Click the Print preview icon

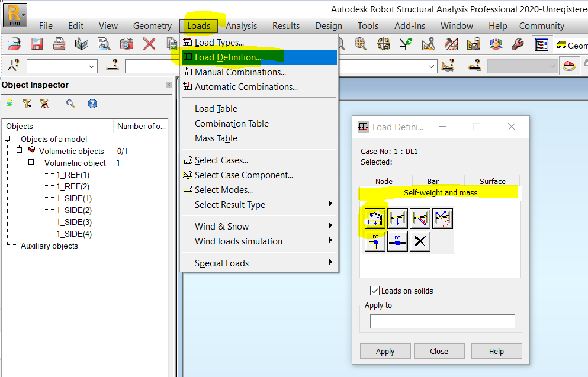[104, 44]
